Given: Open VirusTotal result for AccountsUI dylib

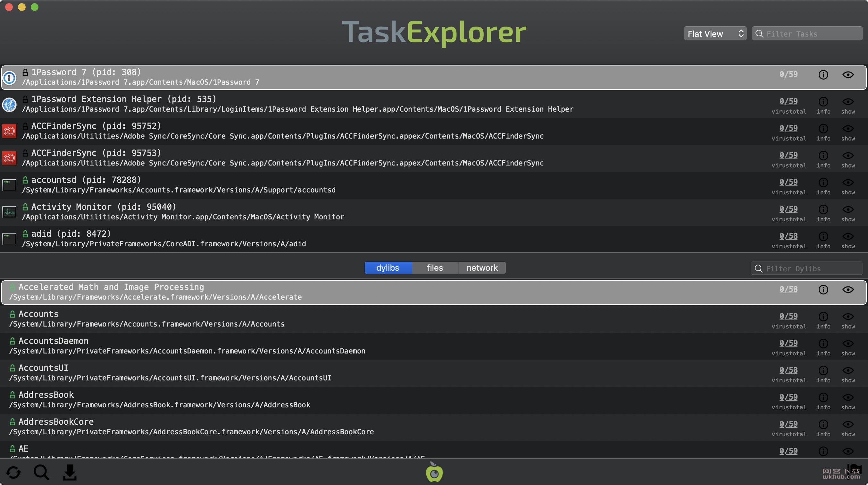Looking at the screenshot, I should point(789,370).
